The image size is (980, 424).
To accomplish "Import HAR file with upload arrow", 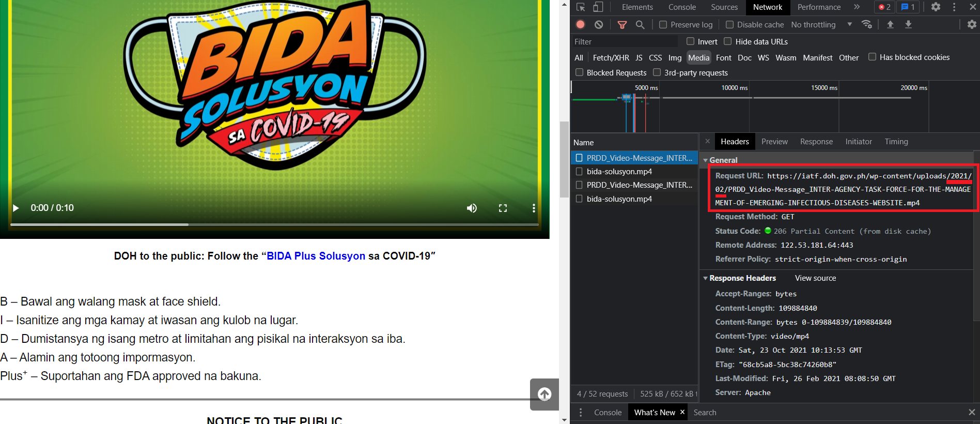I will 890,24.
